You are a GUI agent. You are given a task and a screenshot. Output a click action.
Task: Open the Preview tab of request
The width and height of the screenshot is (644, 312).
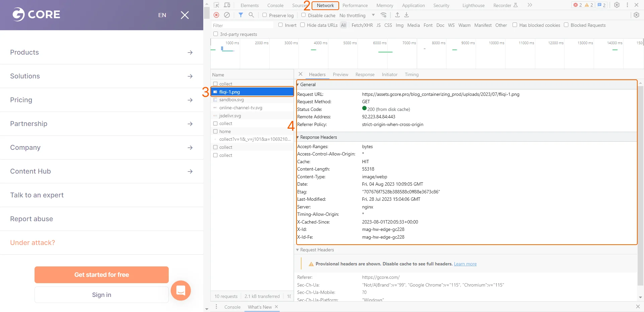coord(340,74)
